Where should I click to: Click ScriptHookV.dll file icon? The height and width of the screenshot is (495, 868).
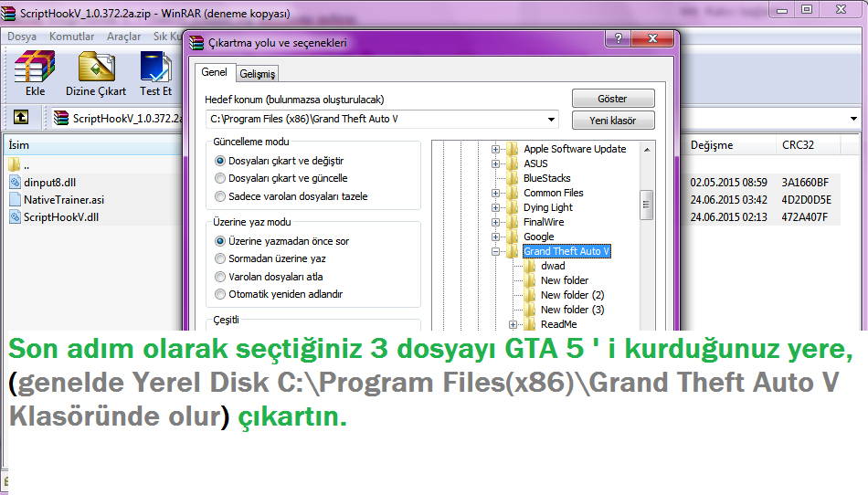coord(15,216)
